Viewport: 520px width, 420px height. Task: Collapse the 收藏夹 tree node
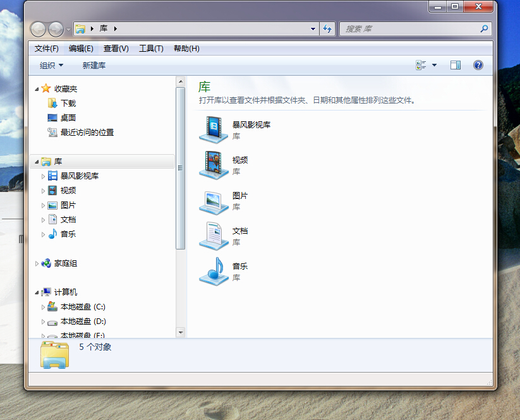(x=37, y=89)
